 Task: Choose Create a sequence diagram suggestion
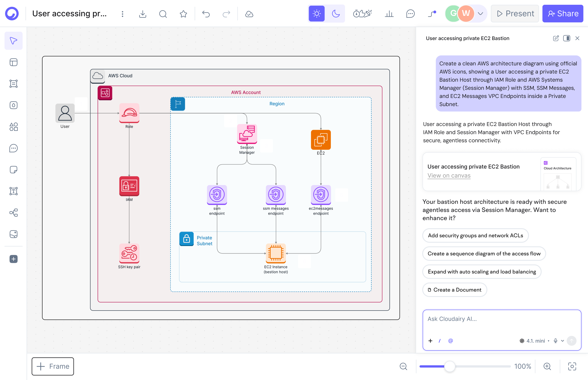[x=484, y=253]
